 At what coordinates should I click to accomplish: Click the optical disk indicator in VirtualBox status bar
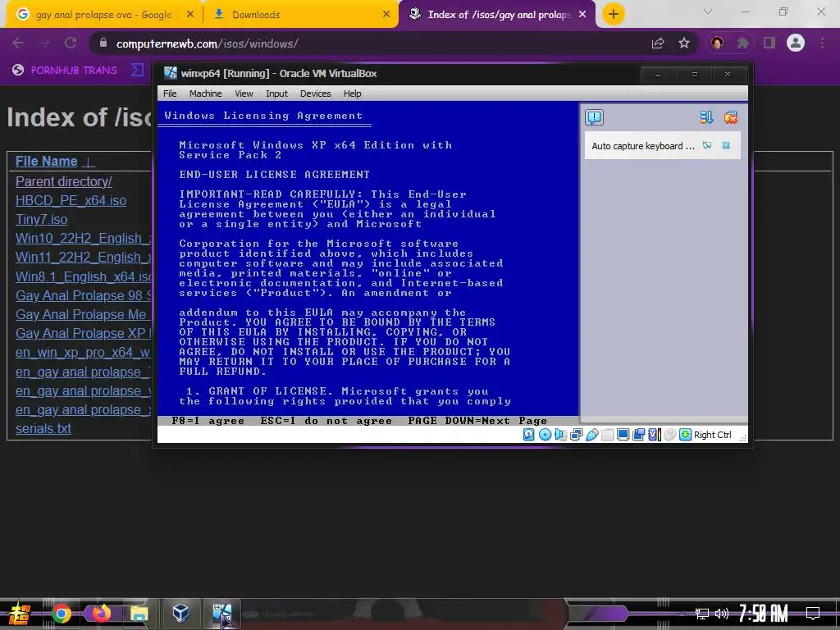click(545, 435)
